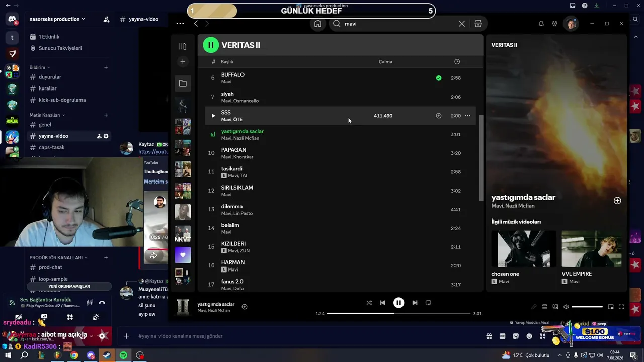This screenshot has width=644, height=362.
Task: Collapse the Bildirim channel category
Action: (x=39, y=67)
